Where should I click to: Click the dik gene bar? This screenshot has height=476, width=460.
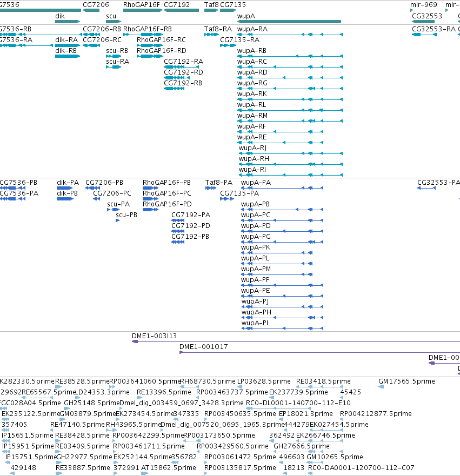68,22
